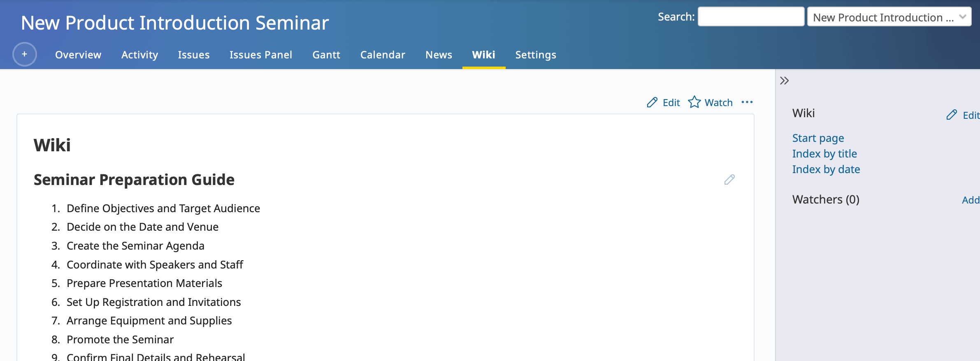Switch to the Activity tab
Image resolution: width=980 pixels, height=361 pixels.
click(139, 55)
